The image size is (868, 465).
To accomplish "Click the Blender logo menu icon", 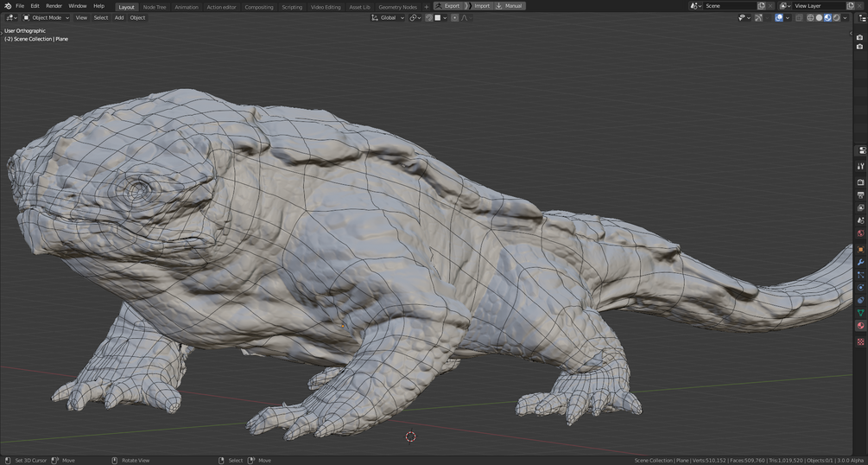I will [x=8, y=5].
